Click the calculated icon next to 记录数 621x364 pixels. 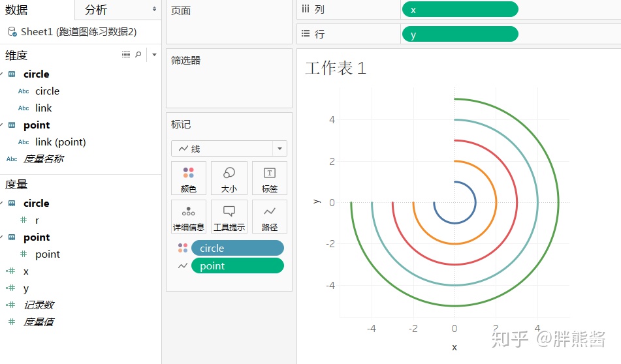(x=10, y=305)
